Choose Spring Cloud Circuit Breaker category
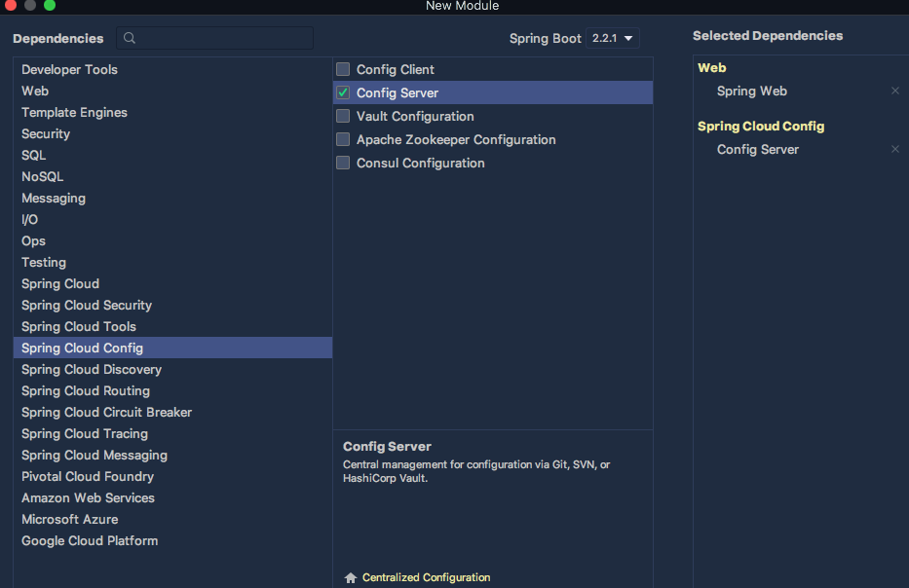 [172, 413]
